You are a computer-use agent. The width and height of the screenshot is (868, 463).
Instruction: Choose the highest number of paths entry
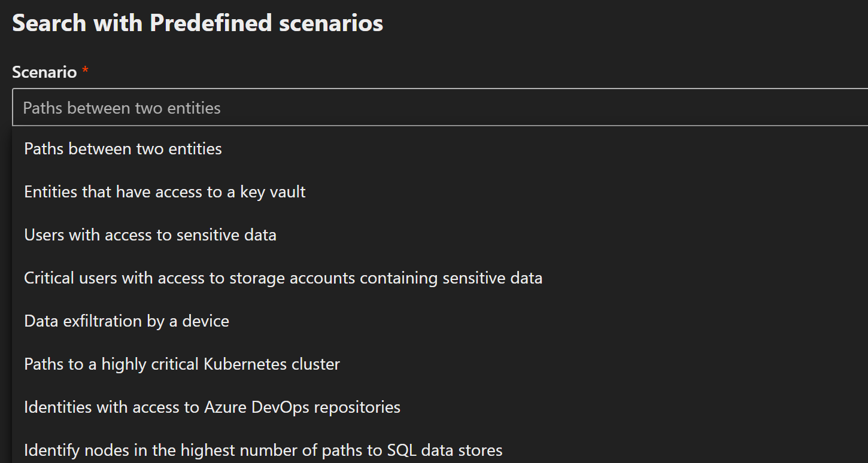coord(263,449)
